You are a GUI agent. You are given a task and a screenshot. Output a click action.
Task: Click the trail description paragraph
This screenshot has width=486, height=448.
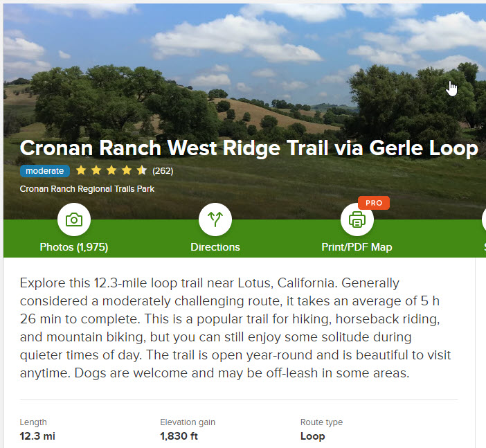(235, 327)
